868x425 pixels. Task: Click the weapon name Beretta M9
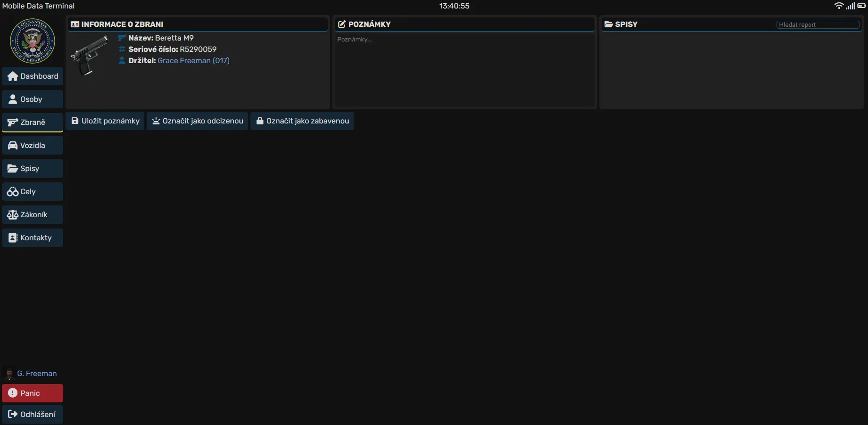(x=174, y=38)
